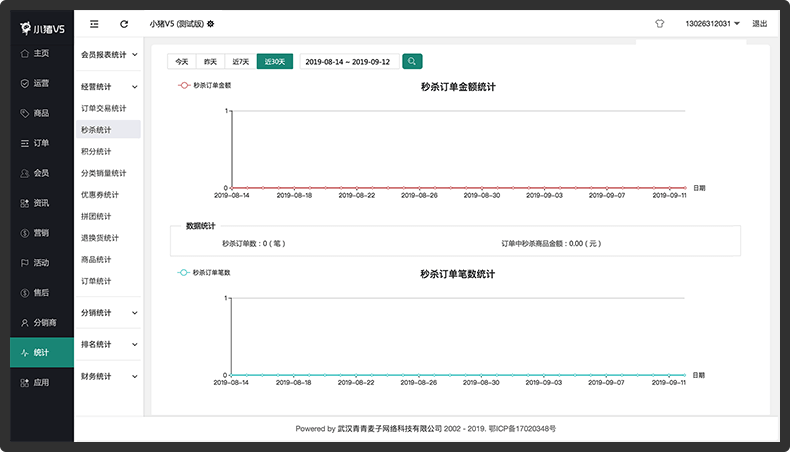Click the 秒杀订单笔数统计 chart title
This screenshot has height=452, width=790.
pyautogui.click(x=457, y=274)
